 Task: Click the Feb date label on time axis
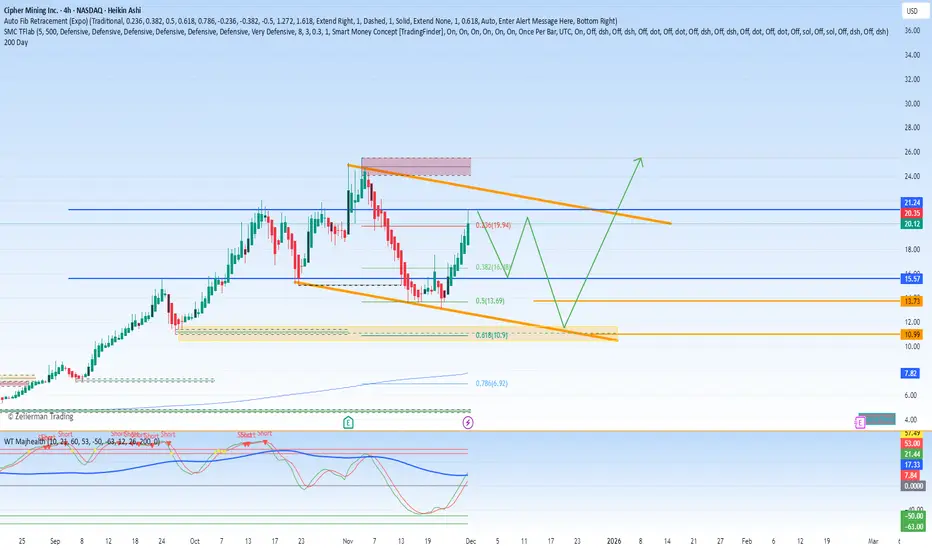(747, 541)
